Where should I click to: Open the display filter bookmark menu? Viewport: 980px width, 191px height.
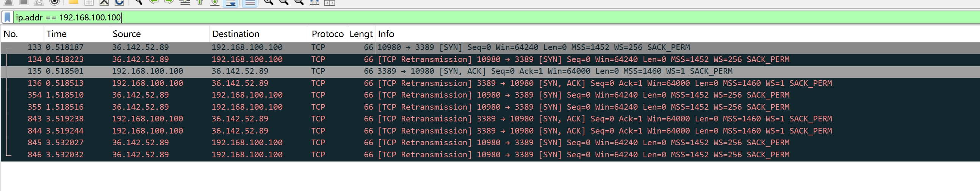(x=7, y=17)
